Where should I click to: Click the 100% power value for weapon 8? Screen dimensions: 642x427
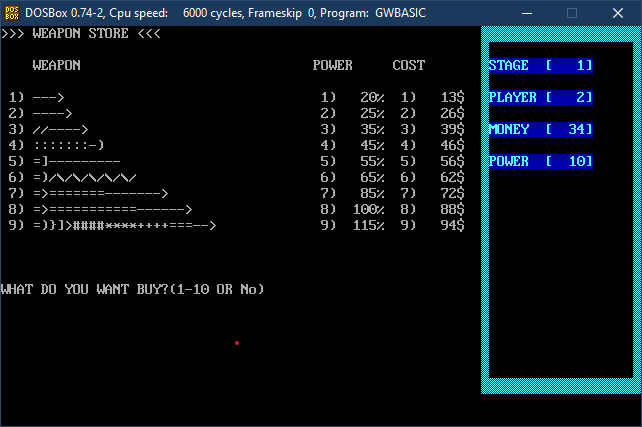click(368, 209)
